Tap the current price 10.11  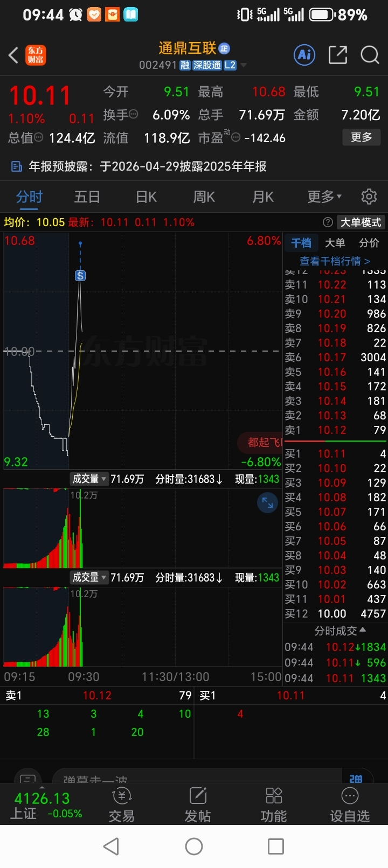click(40, 96)
